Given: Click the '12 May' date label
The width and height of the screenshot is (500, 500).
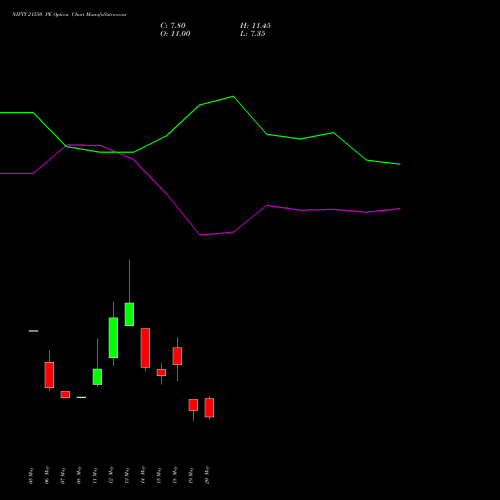Looking at the screenshot, I should tap(111, 475).
